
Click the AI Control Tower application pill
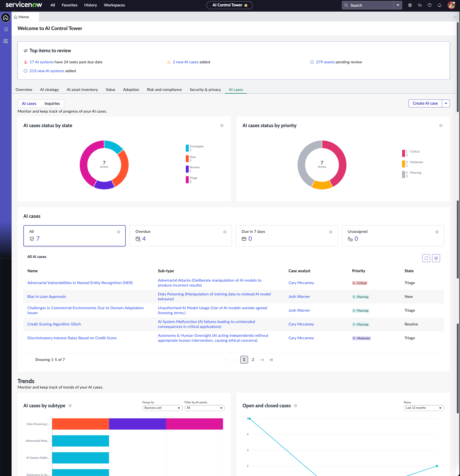coord(229,5)
